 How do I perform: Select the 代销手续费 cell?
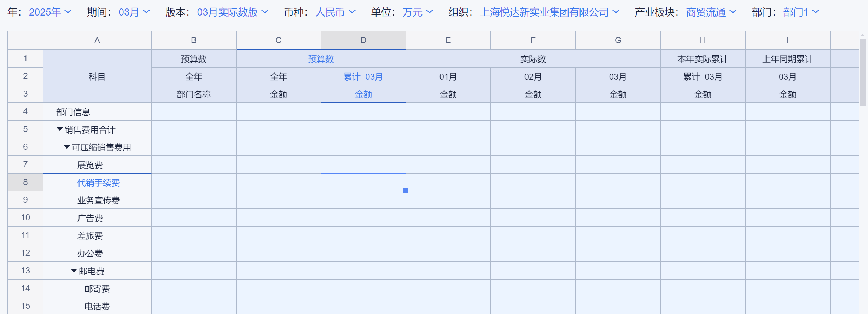(98, 182)
